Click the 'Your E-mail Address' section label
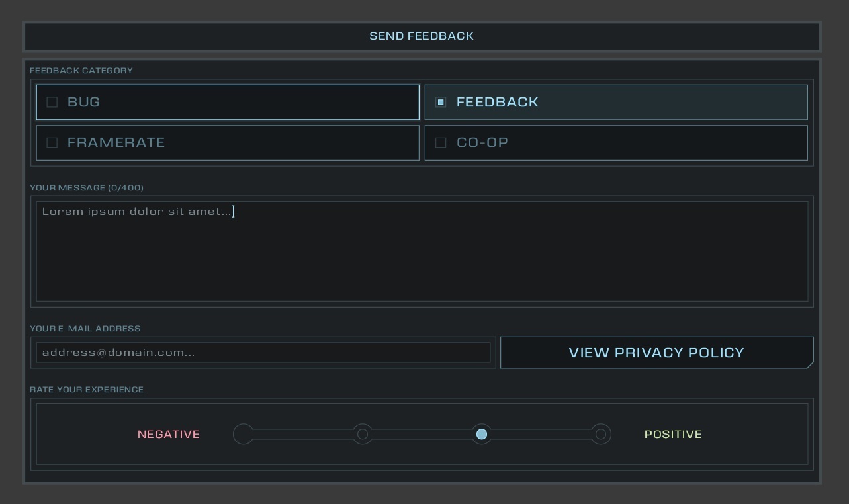The width and height of the screenshot is (849, 504). (x=85, y=329)
